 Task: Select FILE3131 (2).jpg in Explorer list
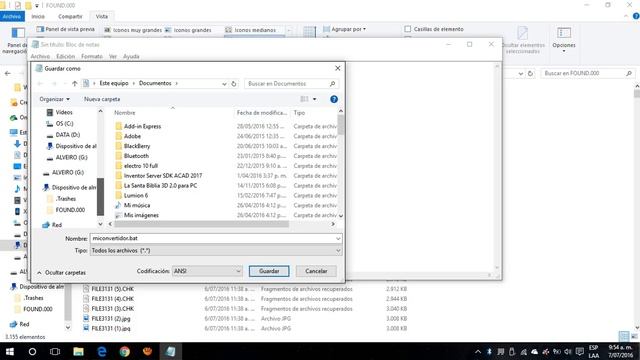coord(111,319)
